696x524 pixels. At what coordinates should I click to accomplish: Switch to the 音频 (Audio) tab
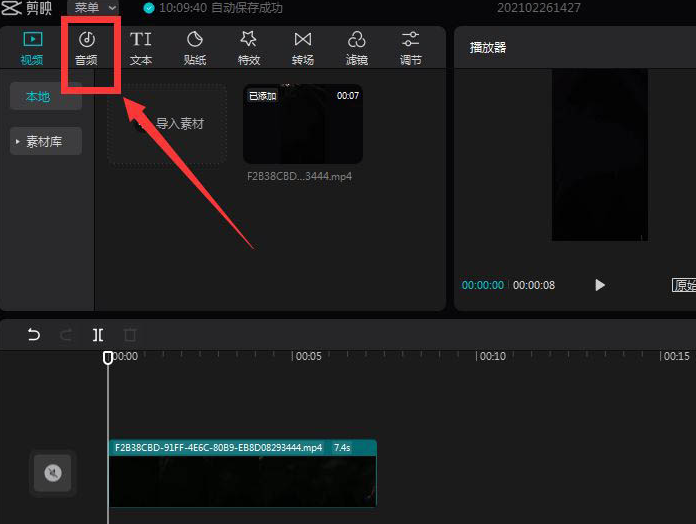click(x=87, y=48)
